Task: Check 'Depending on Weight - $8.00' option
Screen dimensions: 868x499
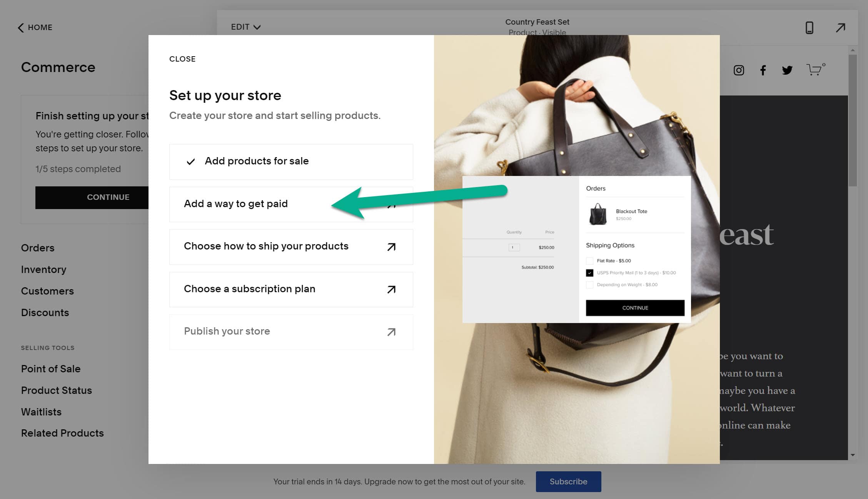Action: (x=589, y=285)
